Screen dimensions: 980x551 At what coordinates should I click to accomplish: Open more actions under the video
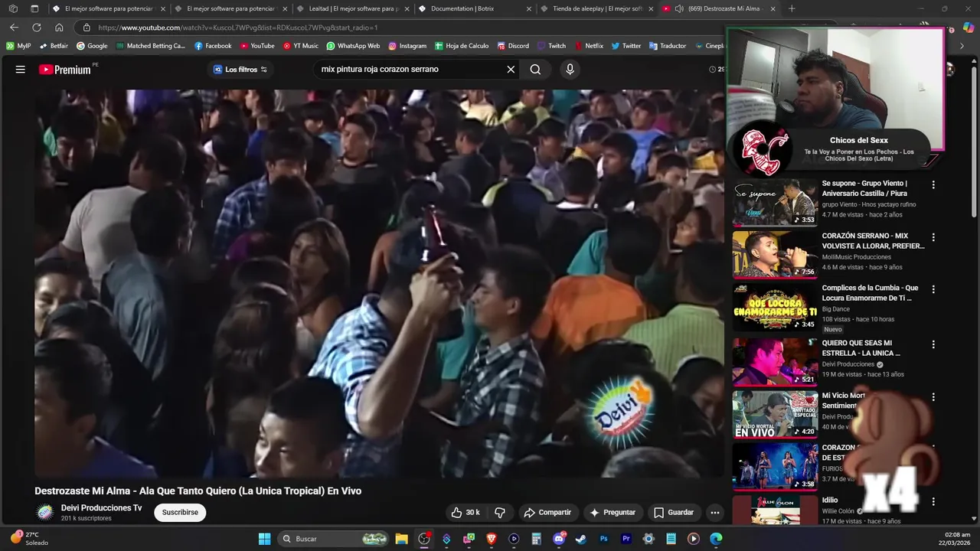click(x=715, y=512)
